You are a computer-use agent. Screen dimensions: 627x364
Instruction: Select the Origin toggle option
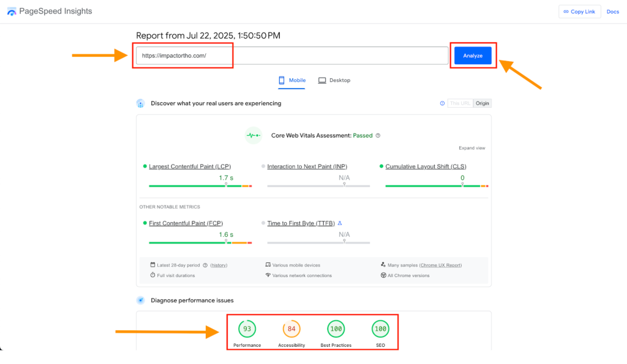pos(482,103)
